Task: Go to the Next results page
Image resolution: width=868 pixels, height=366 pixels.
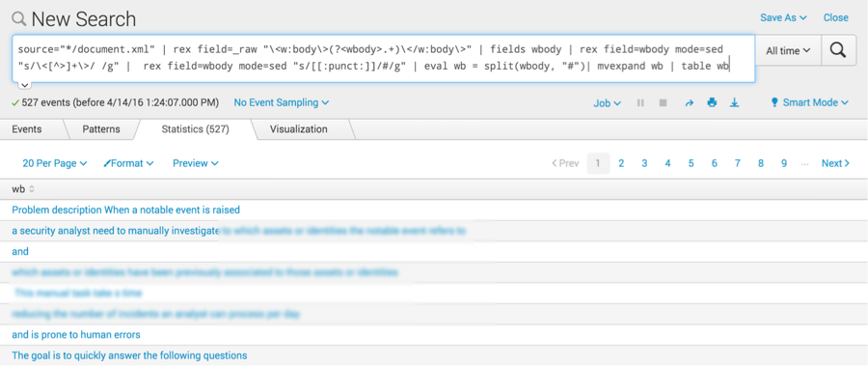Action: point(835,163)
